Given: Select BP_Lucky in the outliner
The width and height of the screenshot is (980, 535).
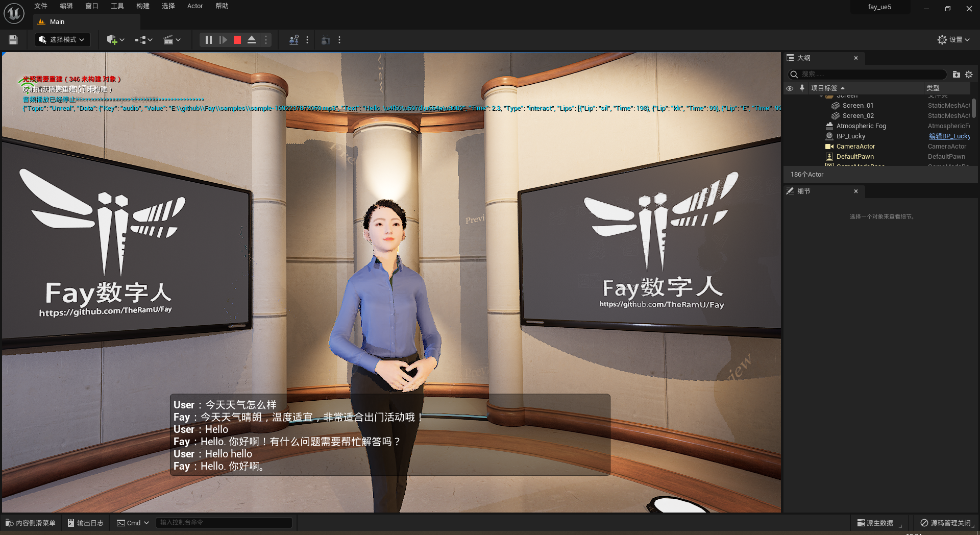Looking at the screenshot, I should pyautogui.click(x=850, y=136).
